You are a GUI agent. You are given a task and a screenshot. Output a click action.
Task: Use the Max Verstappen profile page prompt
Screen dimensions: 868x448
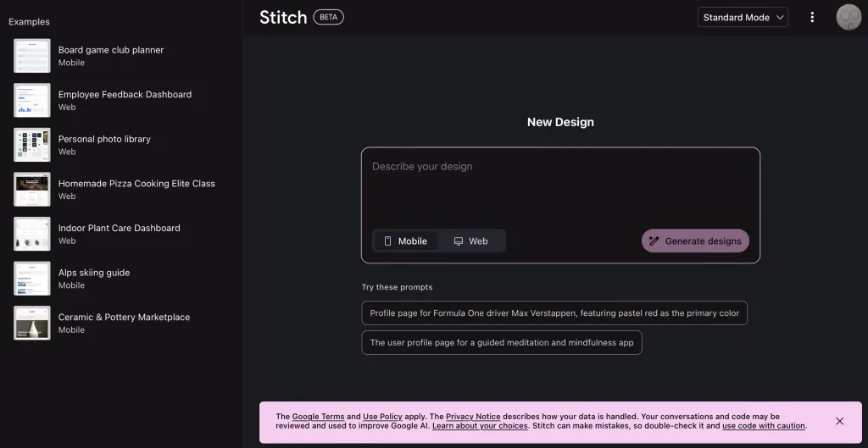pos(554,313)
